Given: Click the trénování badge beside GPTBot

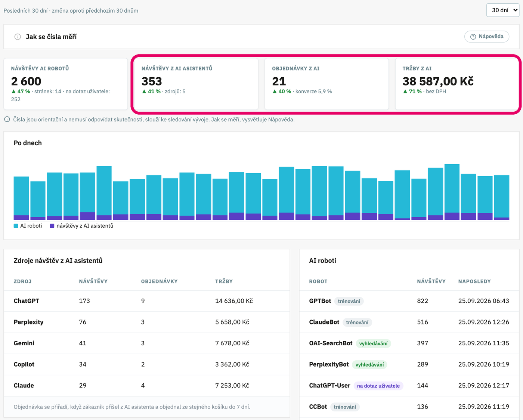Looking at the screenshot, I should 349,301.
